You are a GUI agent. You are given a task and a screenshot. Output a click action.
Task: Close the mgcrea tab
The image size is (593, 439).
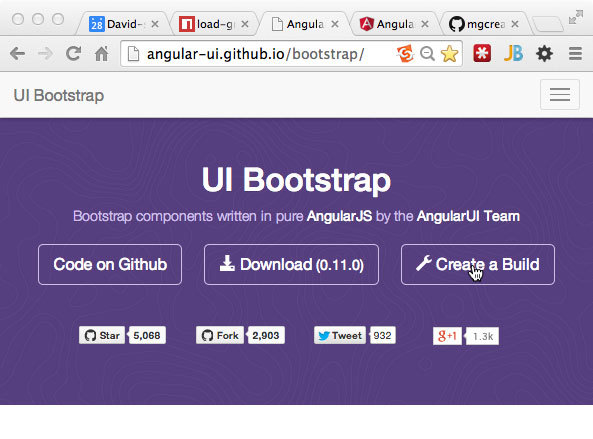pyautogui.click(x=515, y=24)
